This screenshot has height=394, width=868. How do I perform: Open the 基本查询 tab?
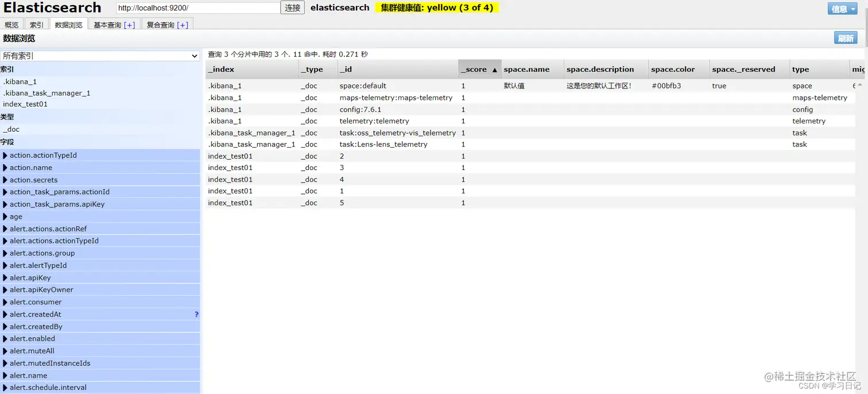click(107, 25)
